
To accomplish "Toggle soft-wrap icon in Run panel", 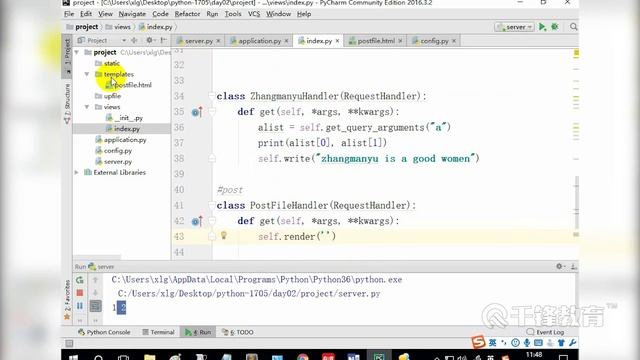I will [x=96, y=306].
